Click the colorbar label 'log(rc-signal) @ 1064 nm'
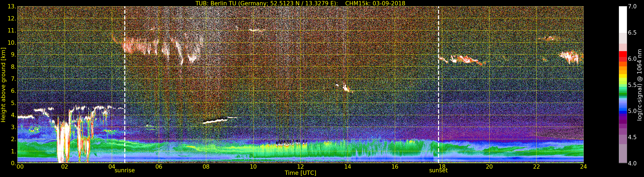The height and width of the screenshot is (177, 644). pos(639,85)
